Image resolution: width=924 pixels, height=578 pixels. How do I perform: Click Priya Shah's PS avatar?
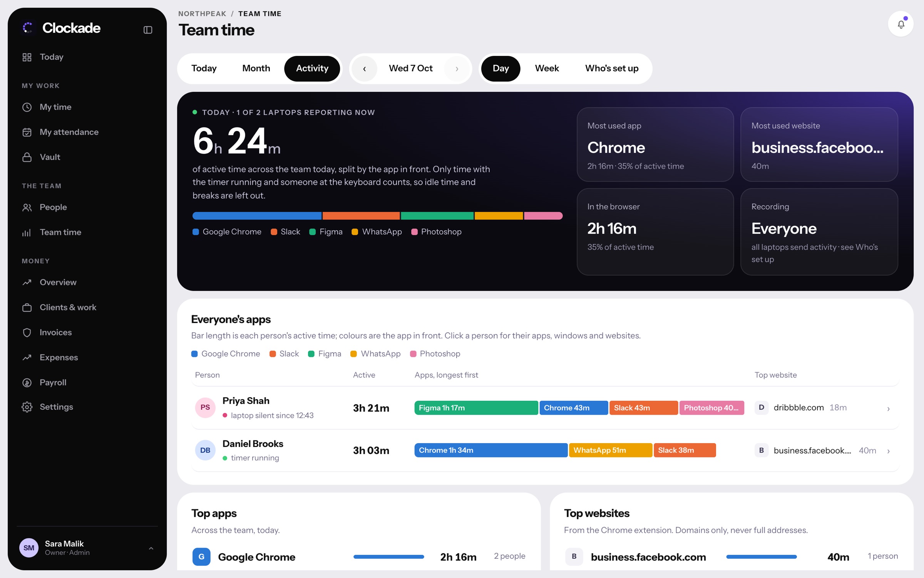205,407
